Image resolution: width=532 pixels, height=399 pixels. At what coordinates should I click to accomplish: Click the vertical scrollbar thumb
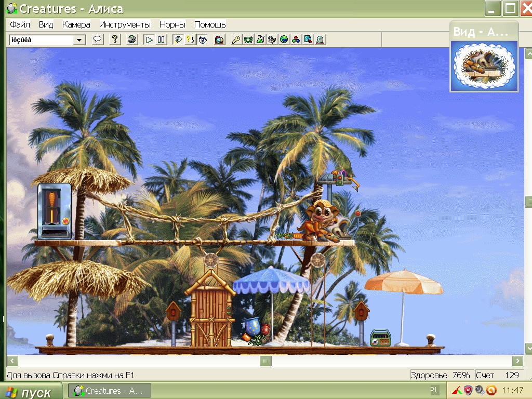coord(528,202)
